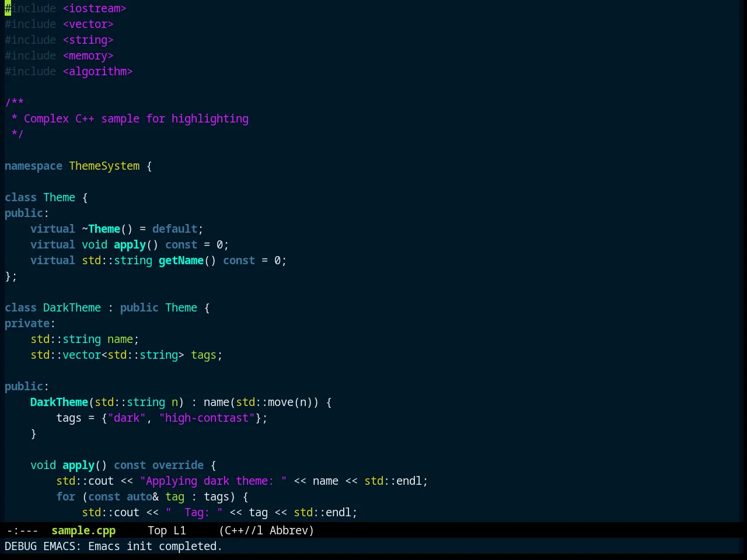Click 'public' in 'DarkTheme : public Theme'
This screenshot has width=747, height=560.
139,307
